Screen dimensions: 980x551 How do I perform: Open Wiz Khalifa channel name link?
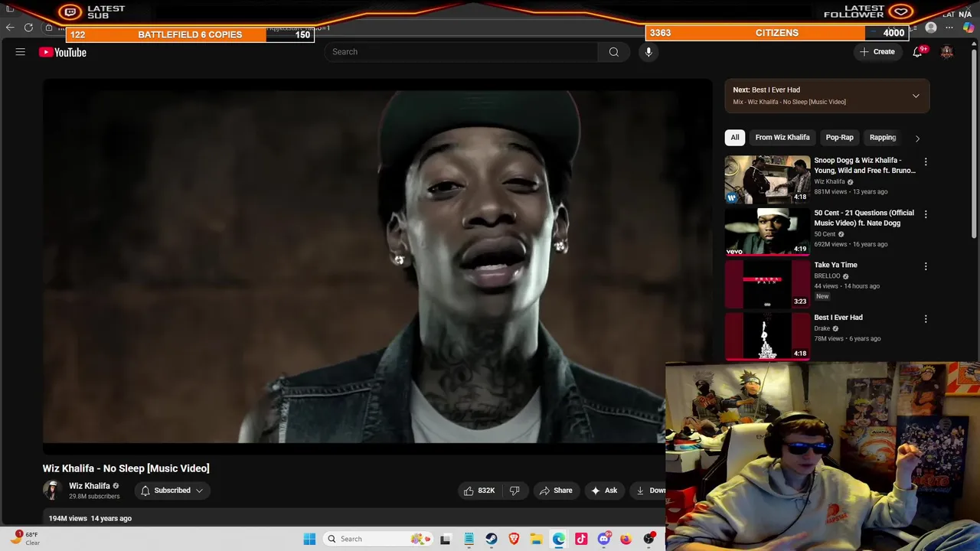coord(90,486)
